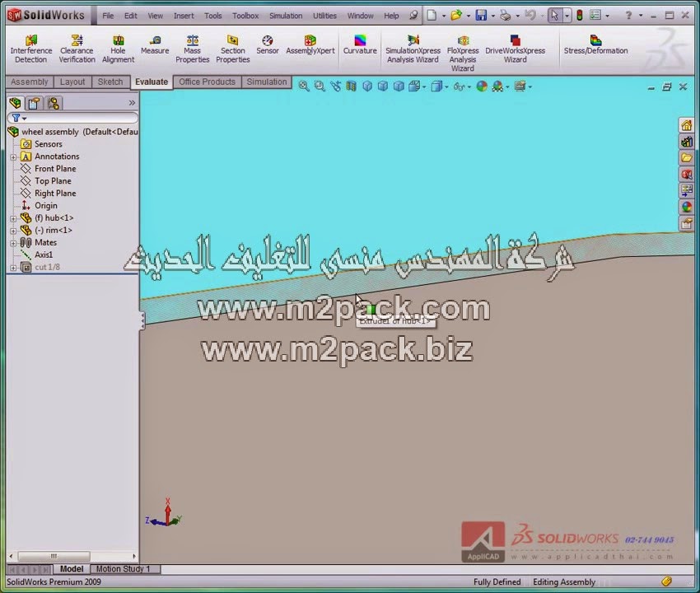Open DriveWorksXpress Wizard
The height and width of the screenshot is (593, 700).
516,49
